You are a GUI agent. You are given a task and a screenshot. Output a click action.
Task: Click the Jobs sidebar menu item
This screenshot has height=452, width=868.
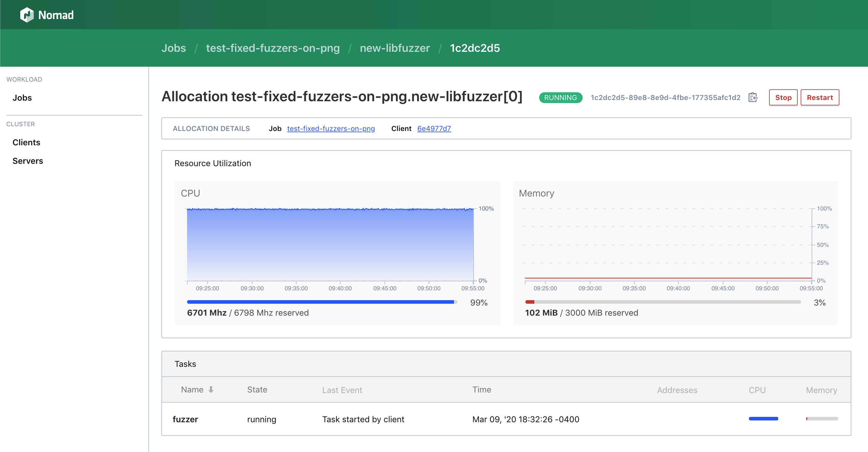(22, 97)
